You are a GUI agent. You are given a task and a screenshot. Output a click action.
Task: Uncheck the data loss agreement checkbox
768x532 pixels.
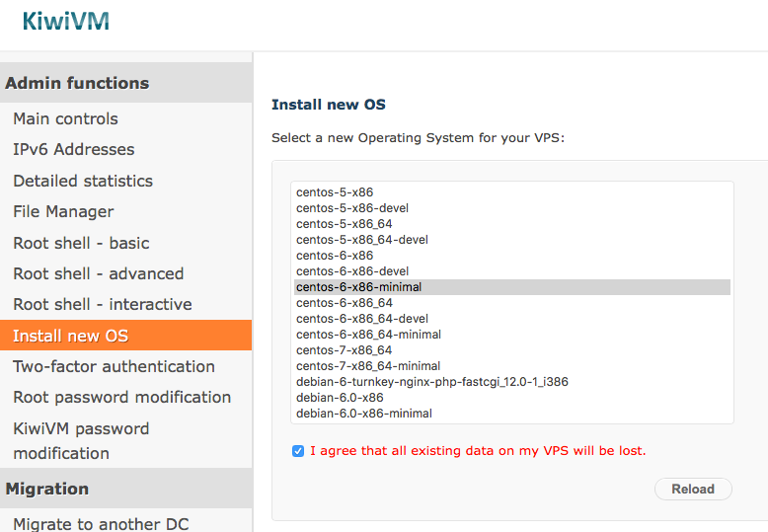[298, 451]
